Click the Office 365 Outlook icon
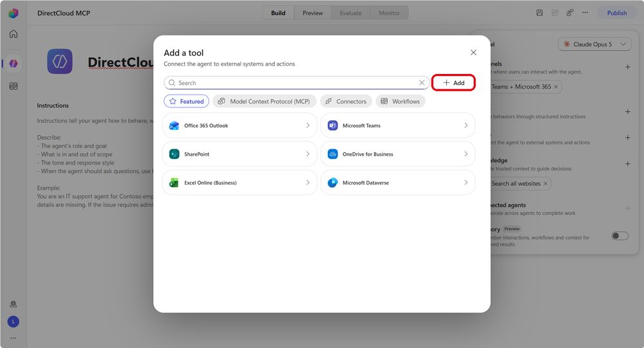This screenshot has width=644, height=348. [174, 125]
